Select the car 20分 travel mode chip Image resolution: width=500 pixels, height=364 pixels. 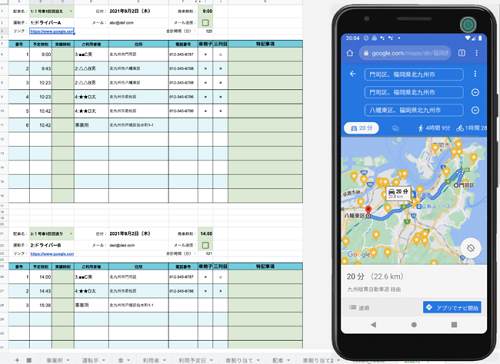[x=361, y=128]
